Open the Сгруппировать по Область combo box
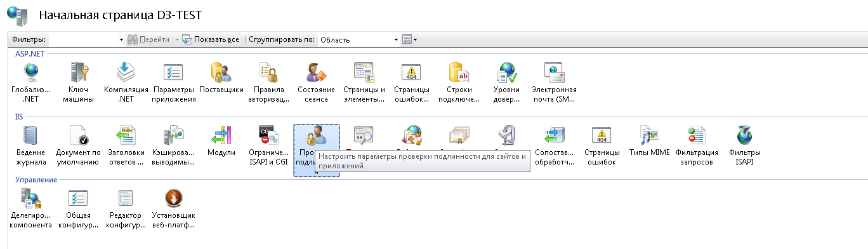This screenshot has width=868, height=249. click(x=359, y=39)
